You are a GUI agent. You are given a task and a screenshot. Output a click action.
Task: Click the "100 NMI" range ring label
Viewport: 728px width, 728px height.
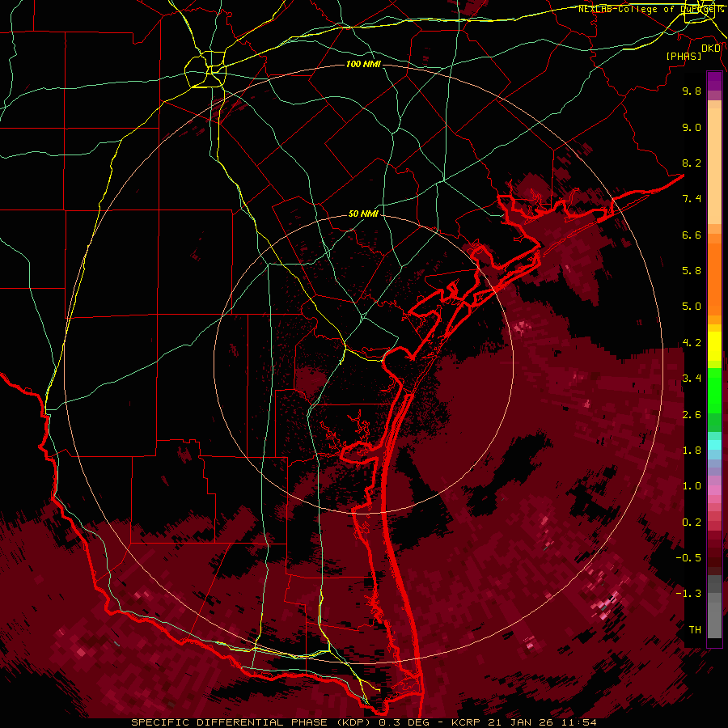(363, 64)
